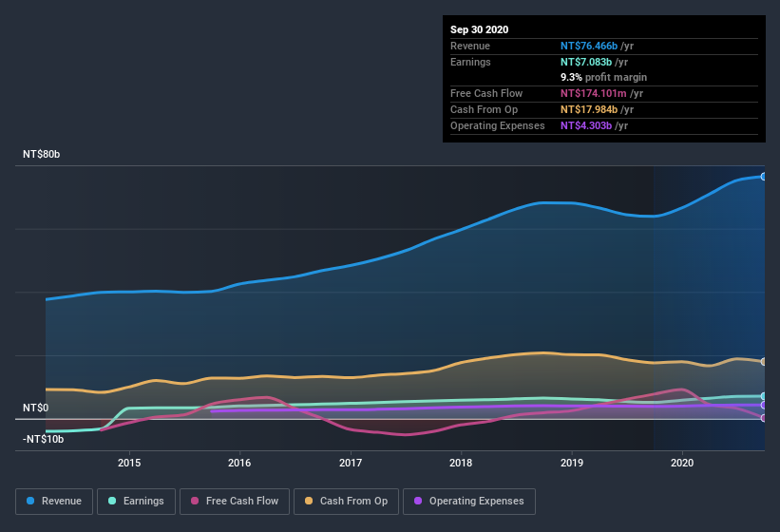This screenshot has width=780, height=532.
Task: Click the NT$7.083b earnings value
Action: pyautogui.click(x=586, y=62)
